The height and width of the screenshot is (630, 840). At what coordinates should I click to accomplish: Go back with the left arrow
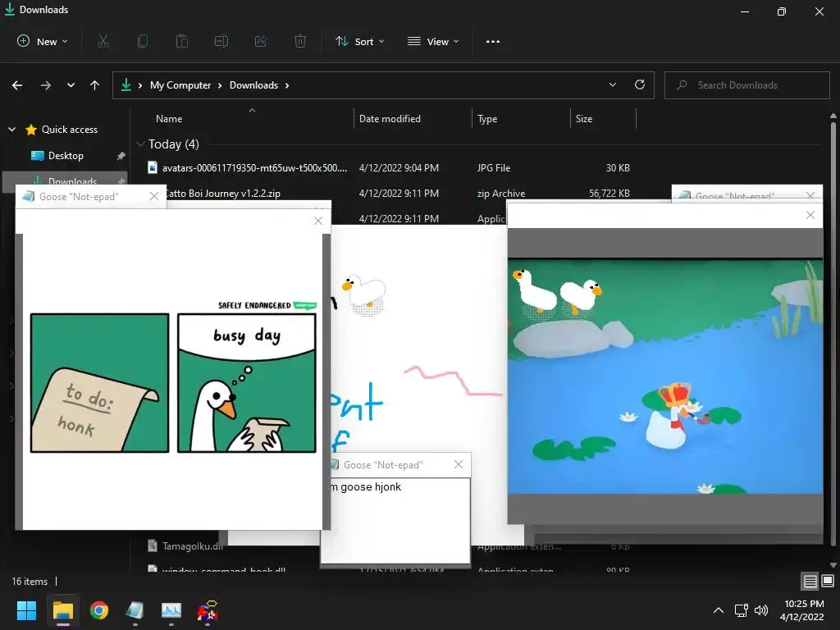(17, 85)
